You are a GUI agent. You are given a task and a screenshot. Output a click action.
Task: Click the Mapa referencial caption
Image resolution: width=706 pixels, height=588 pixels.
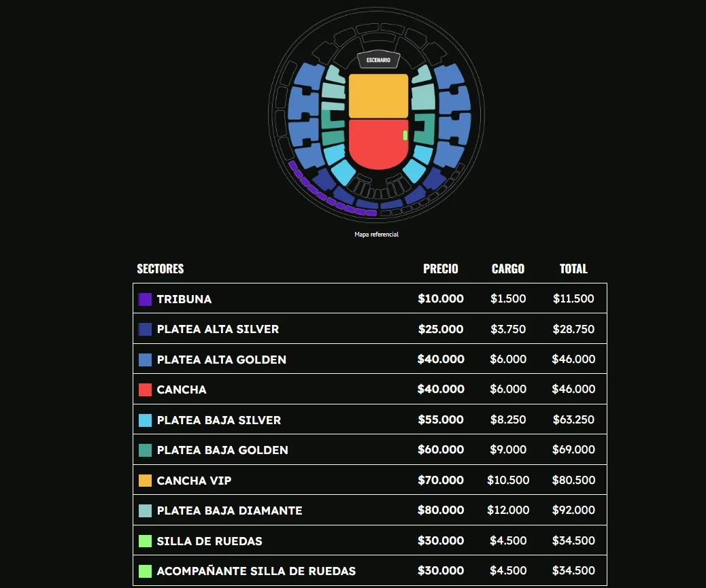tap(376, 235)
